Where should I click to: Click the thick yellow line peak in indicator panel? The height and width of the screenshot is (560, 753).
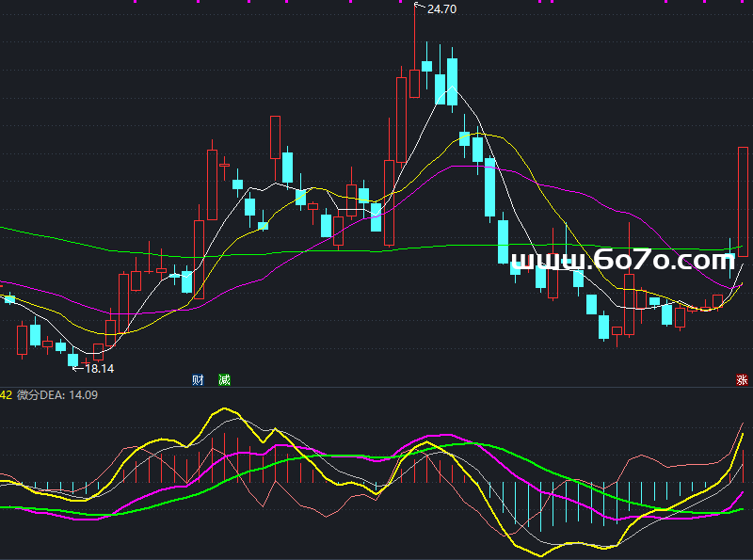point(224,410)
